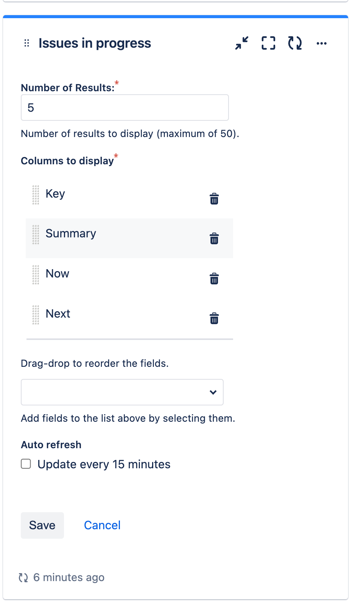The height and width of the screenshot is (611, 364).
Task: Remove the Next column
Action: pyautogui.click(x=214, y=319)
